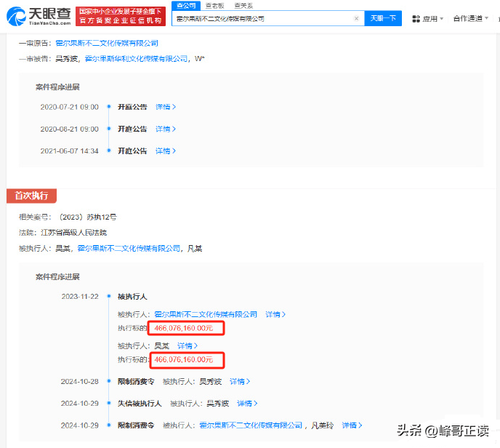Open the 一审原告 company link
This screenshot has height=448, width=500.
[x=107, y=43]
